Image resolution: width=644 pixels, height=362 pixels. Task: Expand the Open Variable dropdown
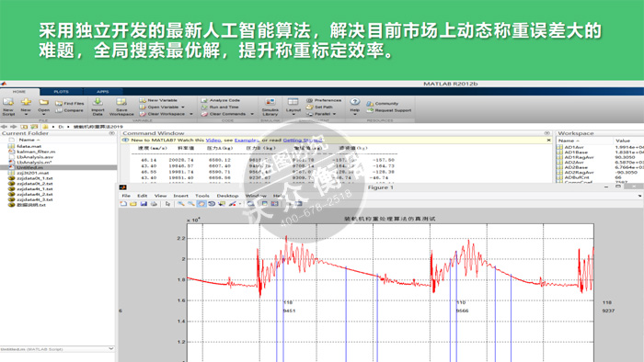(183, 107)
